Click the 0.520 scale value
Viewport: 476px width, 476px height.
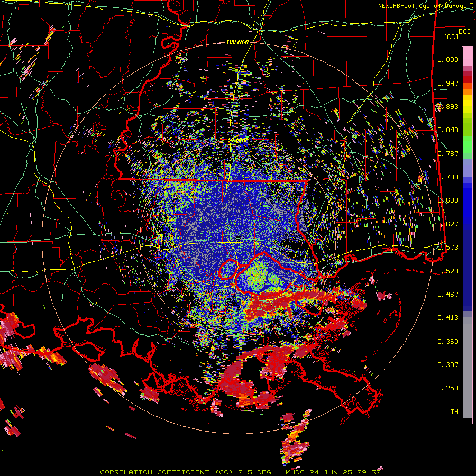pyautogui.click(x=448, y=271)
